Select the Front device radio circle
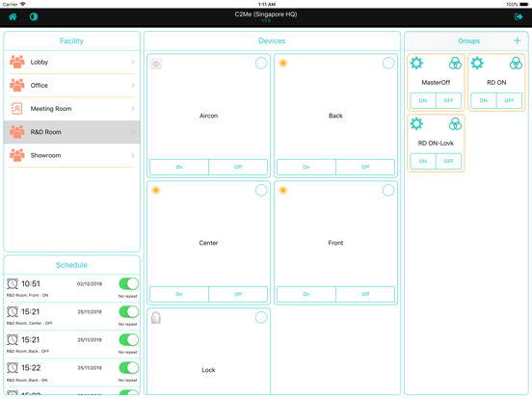532x399 pixels. pyautogui.click(x=388, y=190)
